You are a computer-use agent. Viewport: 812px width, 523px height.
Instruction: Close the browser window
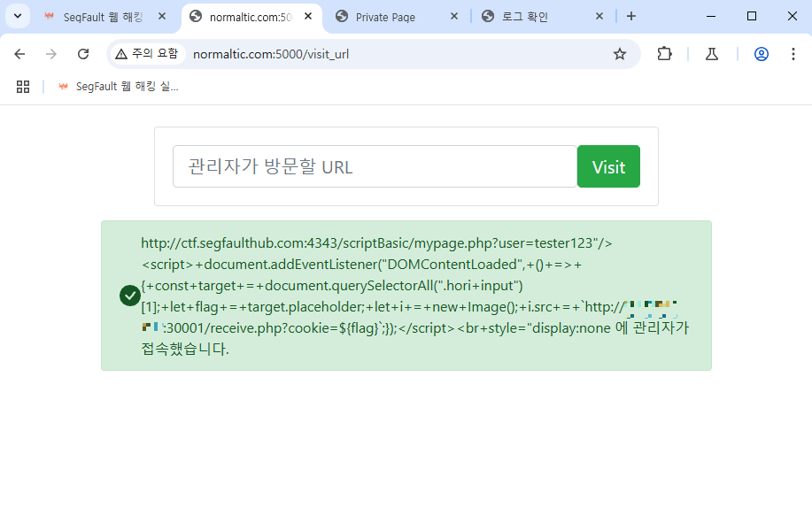[x=792, y=17]
